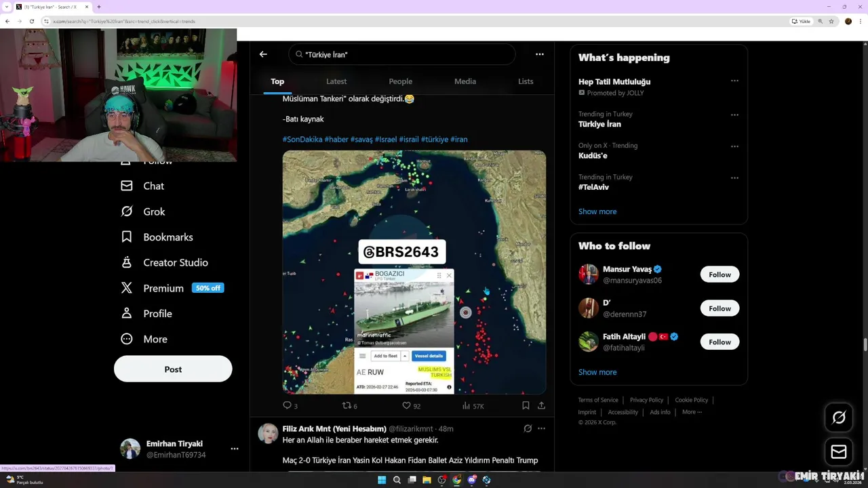Viewport: 868px width, 488px height.
Task: Open Windows taskbar search
Action: tap(397, 480)
